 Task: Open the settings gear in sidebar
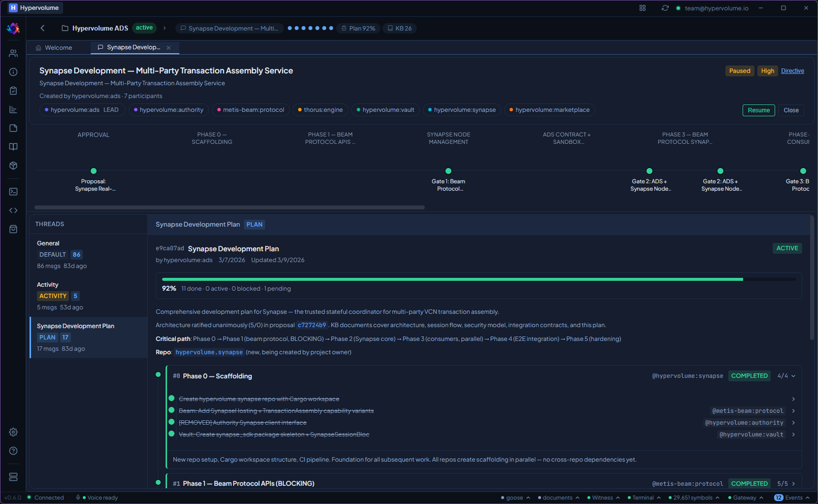point(13,432)
